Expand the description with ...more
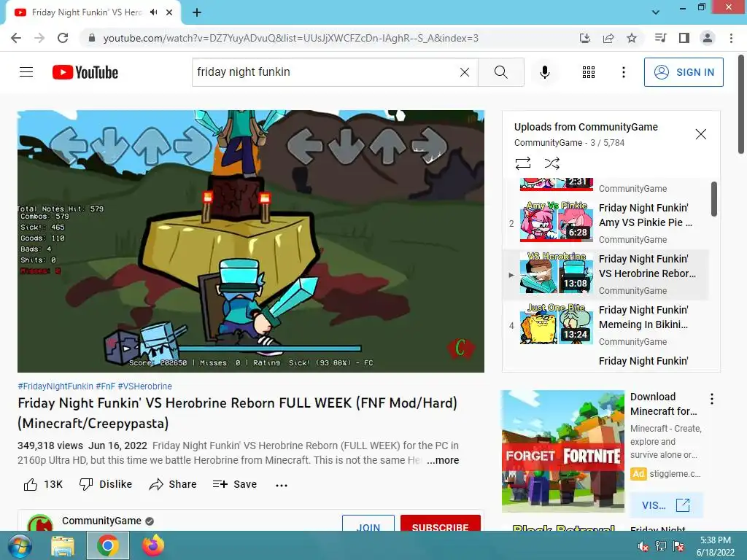 pos(443,460)
